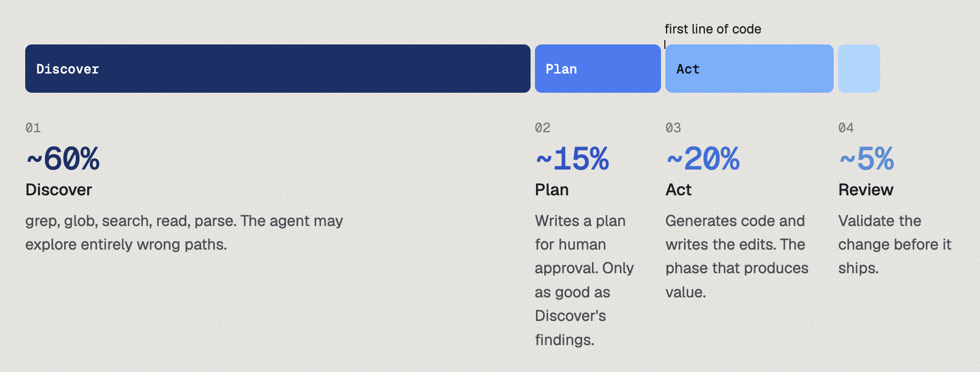Click the 'Validate the change' description text
This screenshot has height=372, width=980.
click(894, 244)
